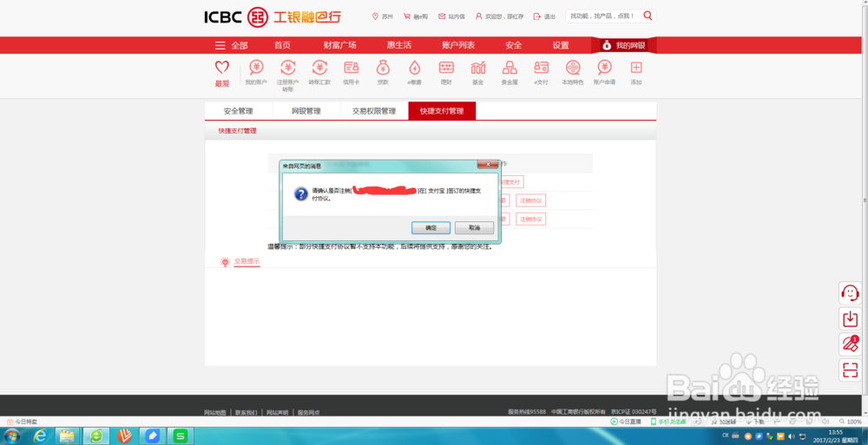Open 联系我们 footer link
The image size is (868, 445).
[x=246, y=412]
